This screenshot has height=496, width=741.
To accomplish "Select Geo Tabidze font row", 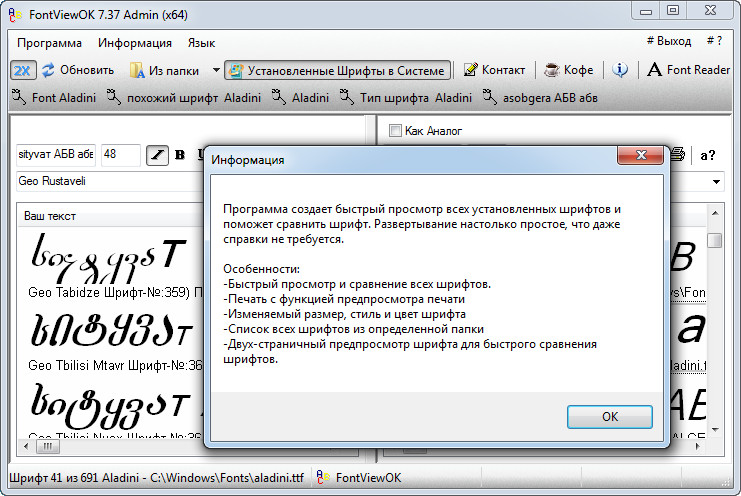I will (x=115, y=293).
